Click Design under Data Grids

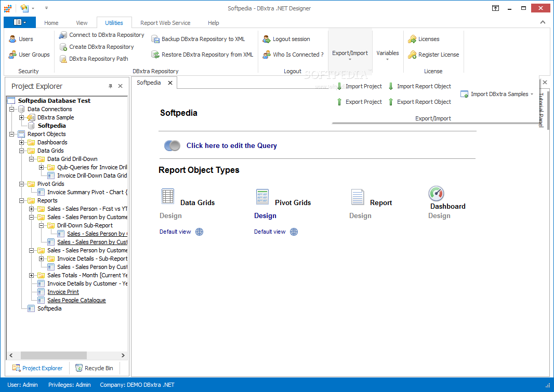[170, 215]
